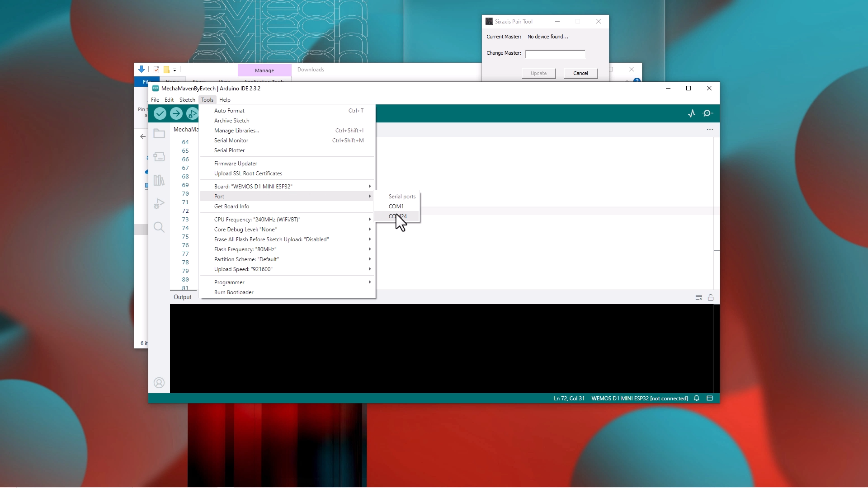The width and height of the screenshot is (868, 488).
Task: Choose COM1 serial port
Action: click(397, 206)
